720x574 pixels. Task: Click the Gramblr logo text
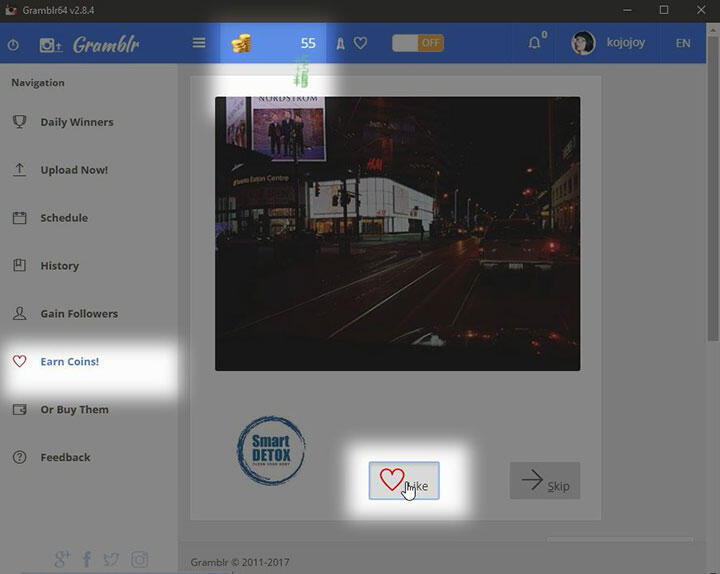point(106,45)
